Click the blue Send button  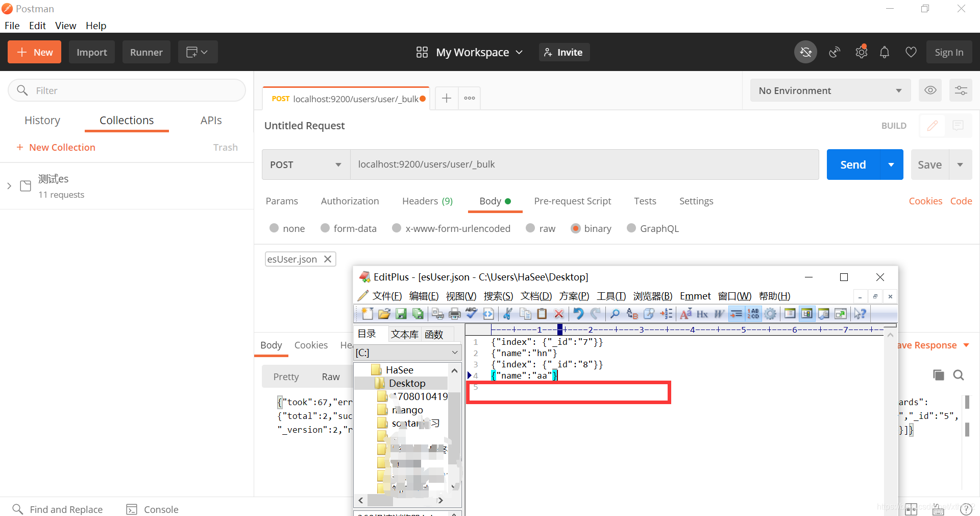pos(853,165)
